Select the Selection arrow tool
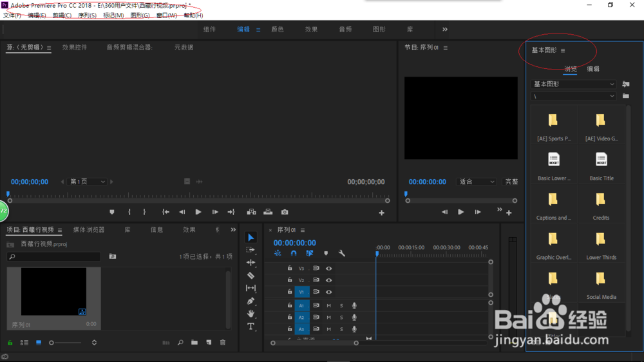Image resolution: width=644 pixels, height=362 pixels. click(251, 237)
